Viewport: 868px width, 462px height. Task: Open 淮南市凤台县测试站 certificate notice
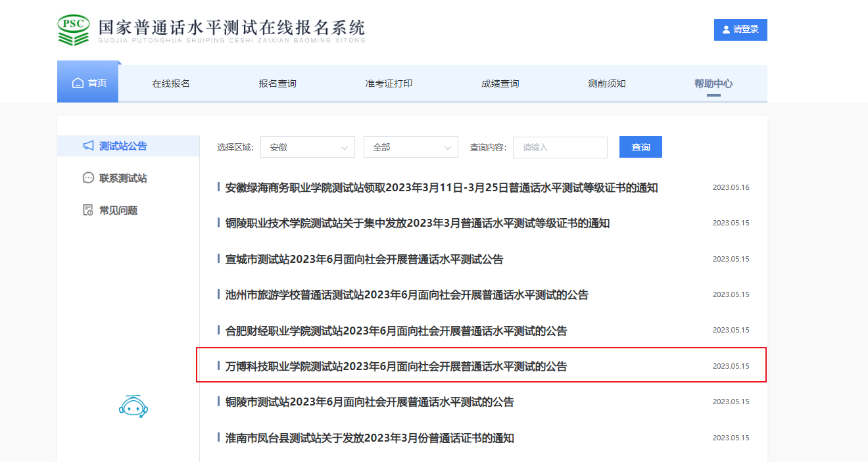370,438
